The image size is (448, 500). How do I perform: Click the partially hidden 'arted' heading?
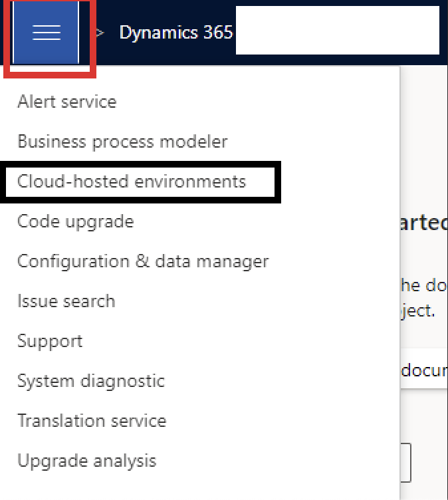(x=424, y=223)
